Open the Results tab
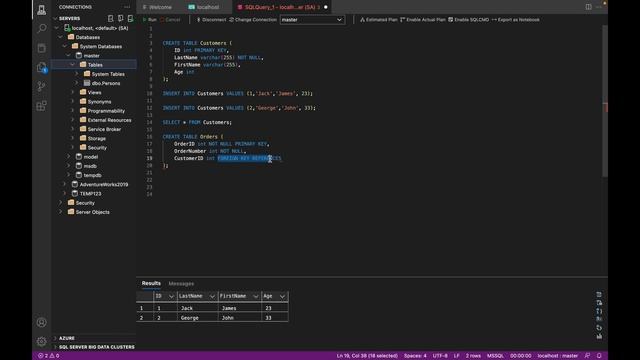 point(151,283)
